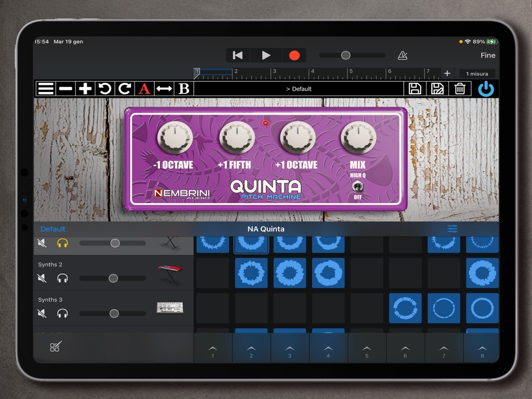Save the current preset
The height and width of the screenshot is (399, 532).
(x=414, y=89)
